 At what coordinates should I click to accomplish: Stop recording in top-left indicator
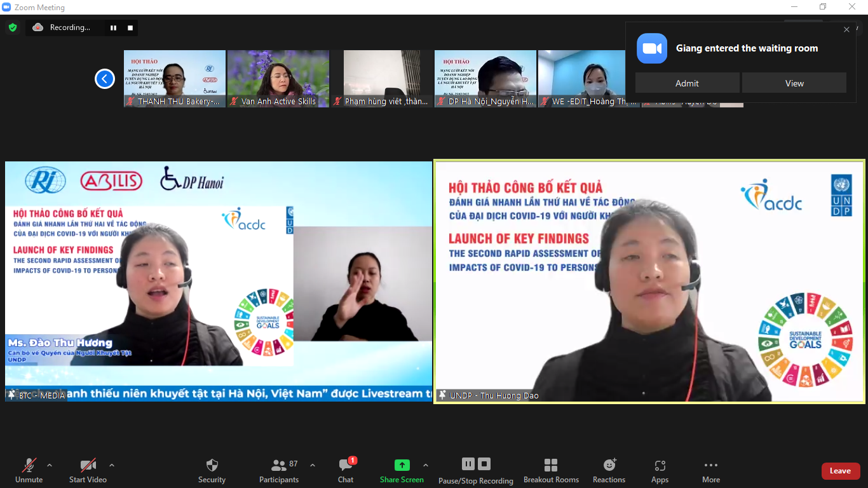click(x=130, y=27)
